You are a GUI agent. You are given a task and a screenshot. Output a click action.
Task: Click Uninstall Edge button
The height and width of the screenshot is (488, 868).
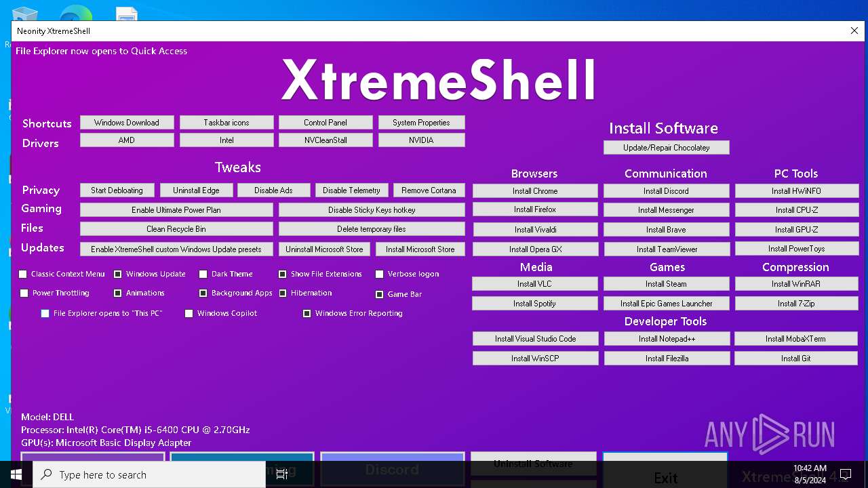click(195, 190)
